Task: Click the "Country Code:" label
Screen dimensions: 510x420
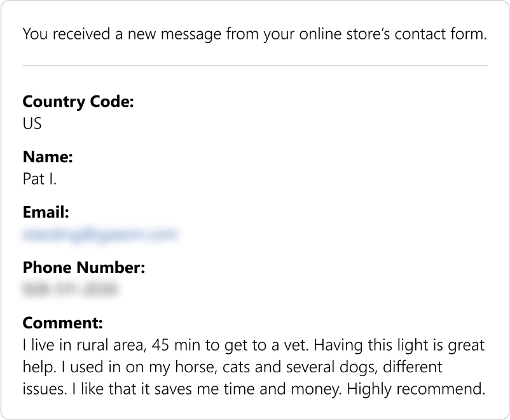Action: [78, 102]
